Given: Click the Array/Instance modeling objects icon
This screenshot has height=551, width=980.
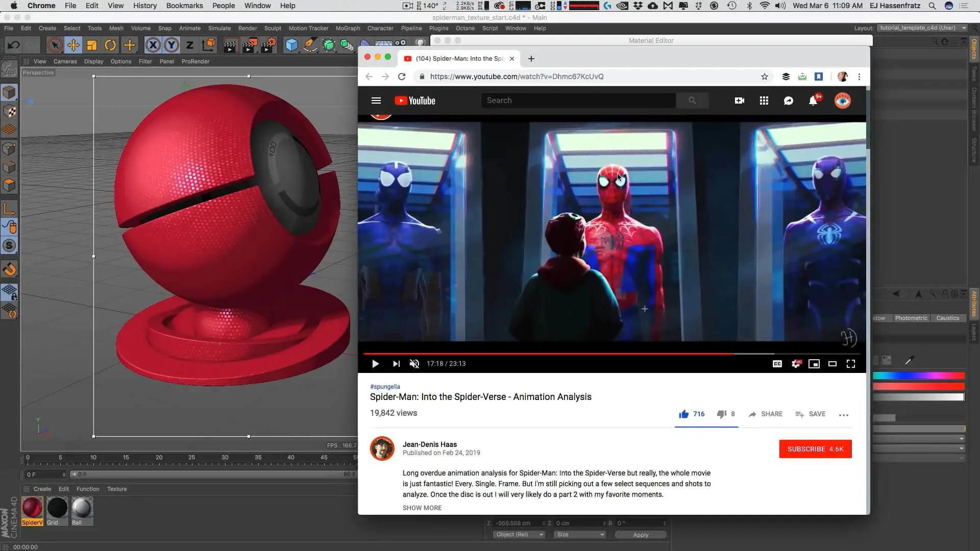Looking at the screenshot, I should tap(347, 45).
